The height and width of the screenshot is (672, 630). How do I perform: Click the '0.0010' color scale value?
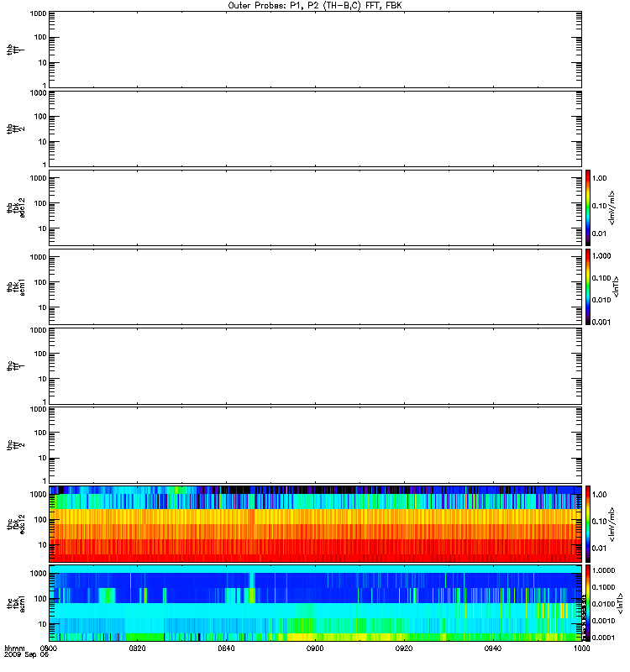point(603,621)
